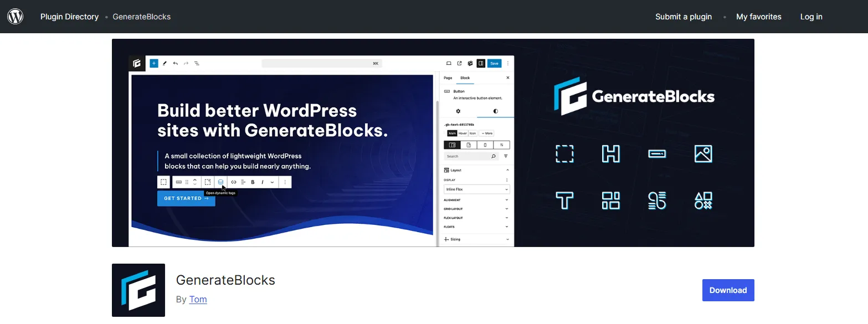
Task: Open the Display options three-dot icon
Action: click(x=507, y=180)
